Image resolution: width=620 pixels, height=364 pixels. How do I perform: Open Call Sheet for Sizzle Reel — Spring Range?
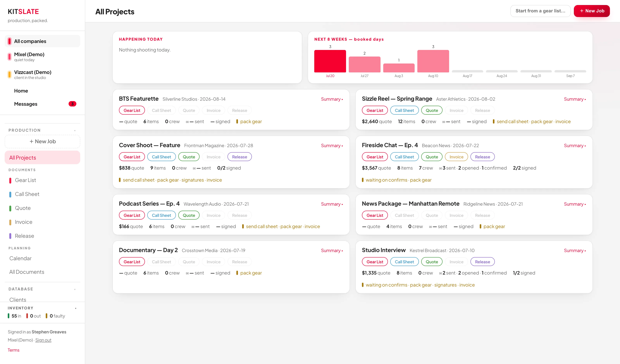click(x=405, y=110)
